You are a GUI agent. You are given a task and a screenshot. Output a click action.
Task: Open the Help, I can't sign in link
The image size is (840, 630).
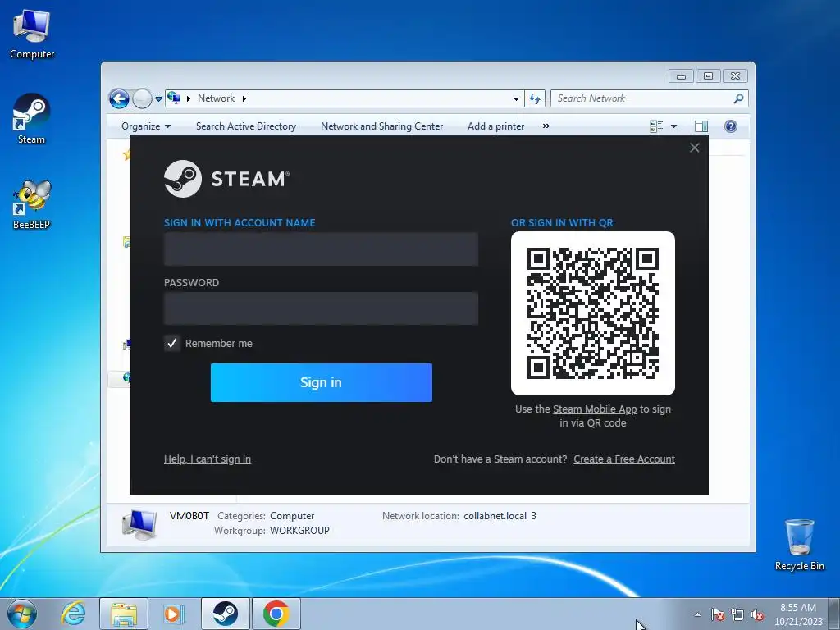pyautogui.click(x=208, y=459)
